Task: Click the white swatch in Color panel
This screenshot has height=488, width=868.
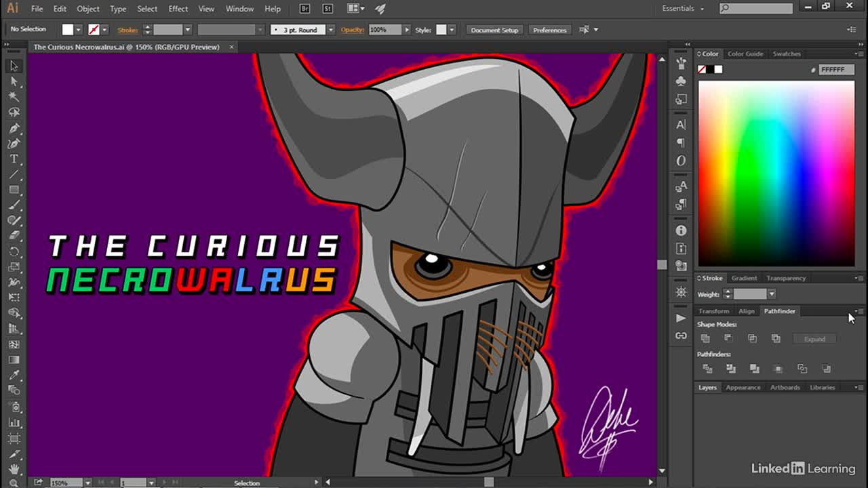Action: (x=718, y=69)
